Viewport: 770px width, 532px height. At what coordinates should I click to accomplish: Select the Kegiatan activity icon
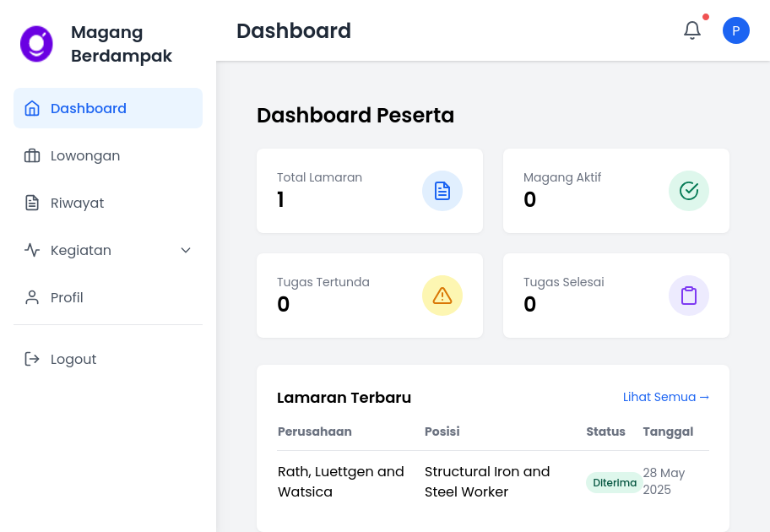[x=32, y=250]
